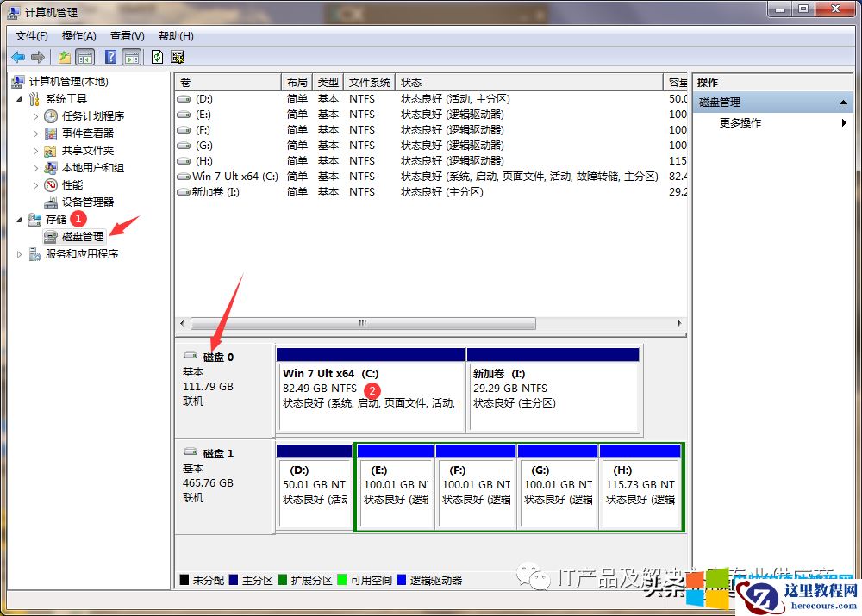This screenshot has width=862, height=616.
Task: Click the volume list scroll left arrow
Action: click(x=183, y=324)
